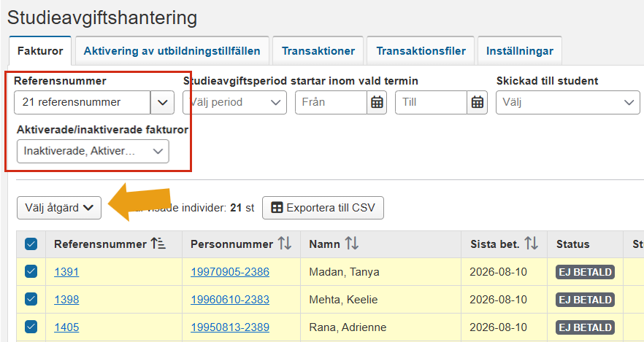Open the Inställningar tab
The height and width of the screenshot is (342, 644).
(520, 51)
